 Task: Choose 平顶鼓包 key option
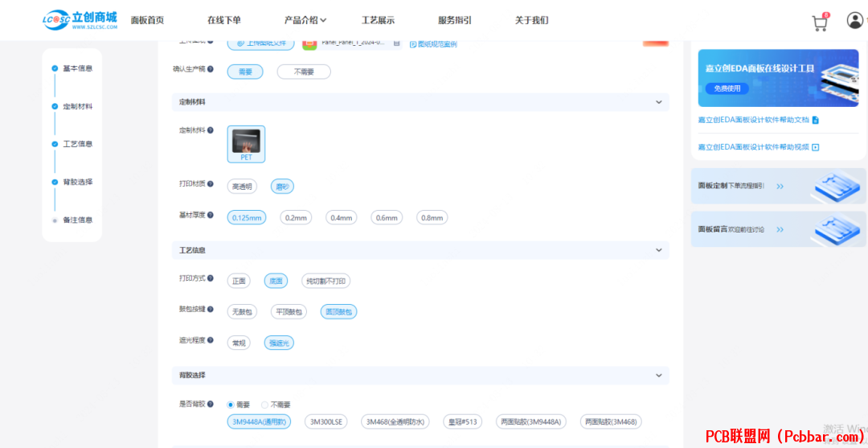[289, 312]
